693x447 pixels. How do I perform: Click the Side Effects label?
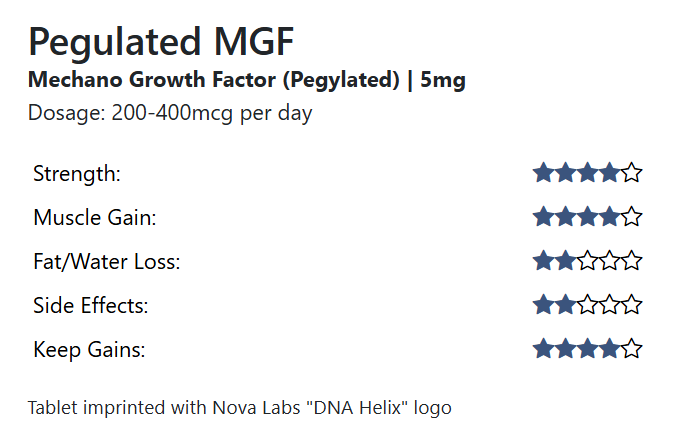(x=91, y=306)
